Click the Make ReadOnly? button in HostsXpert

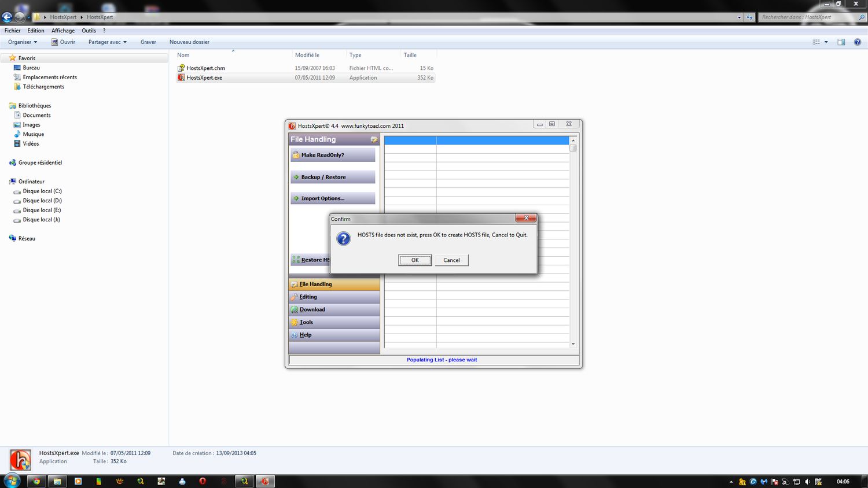point(333,155)
